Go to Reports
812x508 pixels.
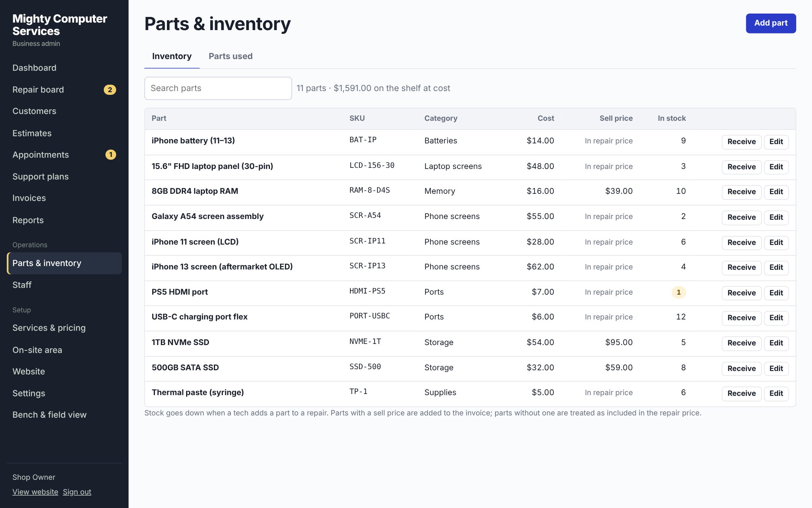point(64,220)
